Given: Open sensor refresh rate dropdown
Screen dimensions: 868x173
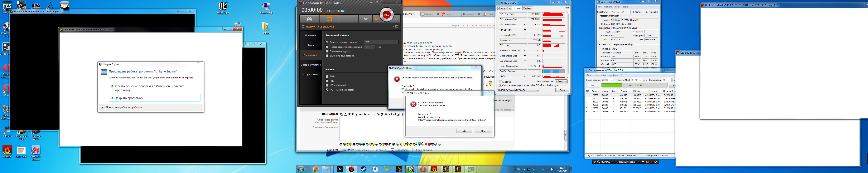Looking at the screenshot, I should pos(561,81).
